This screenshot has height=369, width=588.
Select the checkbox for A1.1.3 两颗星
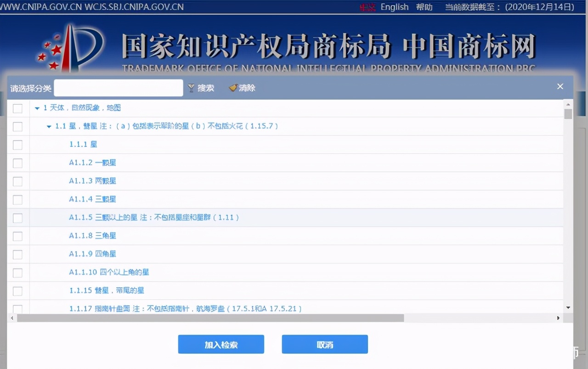[x=17, y=181]
